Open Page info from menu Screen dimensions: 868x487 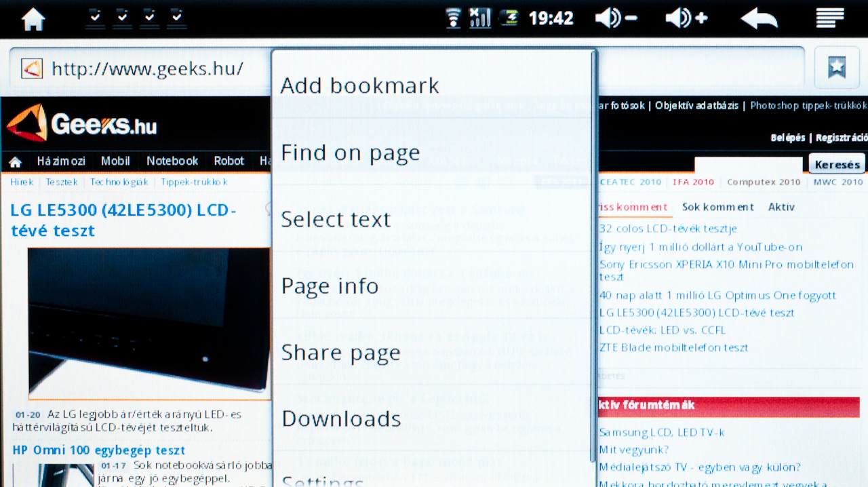(x=330, y=286)
